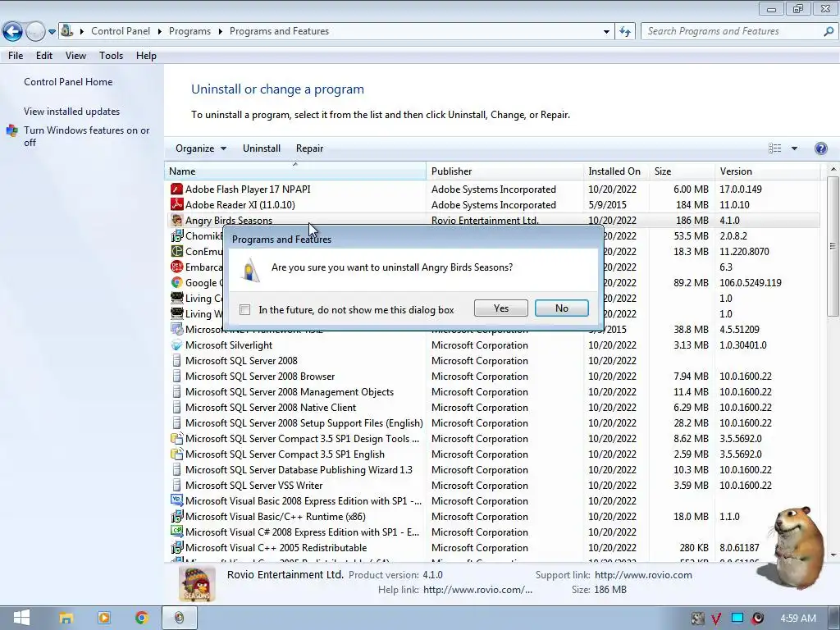Click the Back navigation arrow

(x=12, y=32)
